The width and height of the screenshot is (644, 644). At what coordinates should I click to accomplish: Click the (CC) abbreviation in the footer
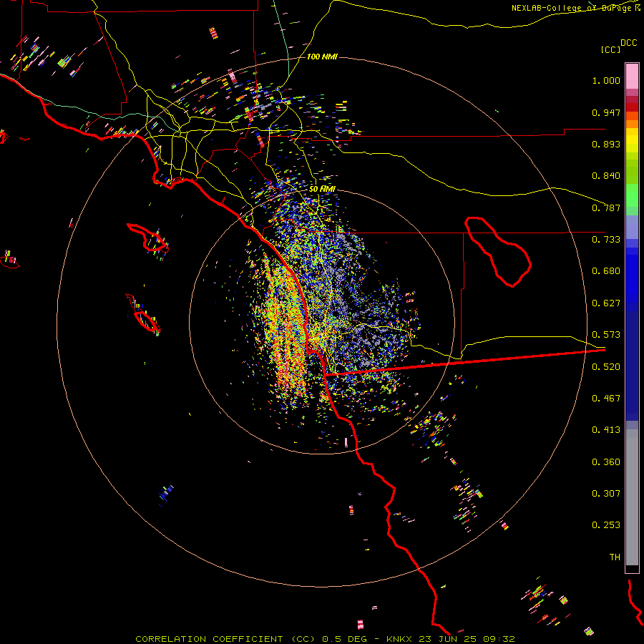tap(303, 639)
